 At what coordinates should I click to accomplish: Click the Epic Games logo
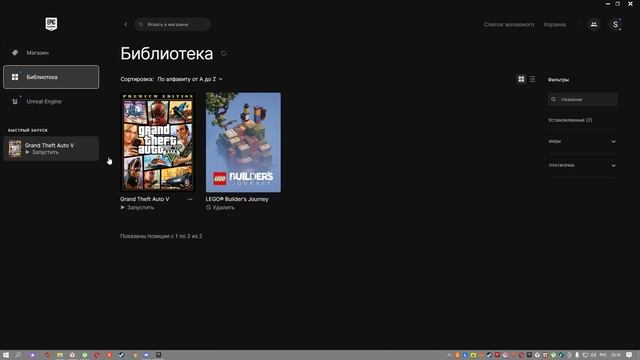tap(51, 24)
